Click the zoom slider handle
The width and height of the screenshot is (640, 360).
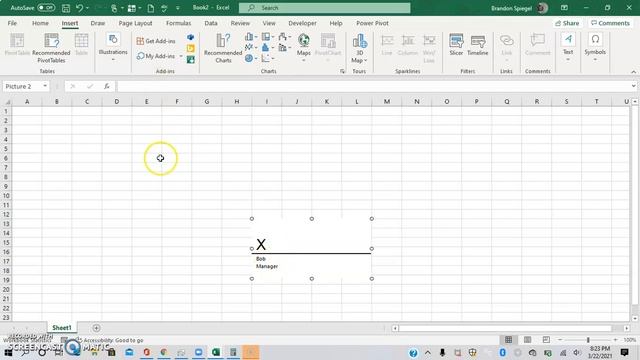[588, 340]
